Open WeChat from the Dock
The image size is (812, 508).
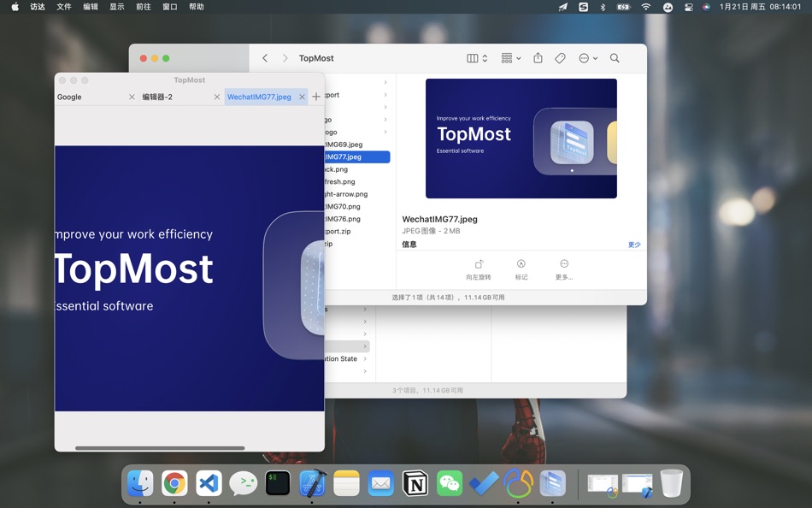click(449, 483)
